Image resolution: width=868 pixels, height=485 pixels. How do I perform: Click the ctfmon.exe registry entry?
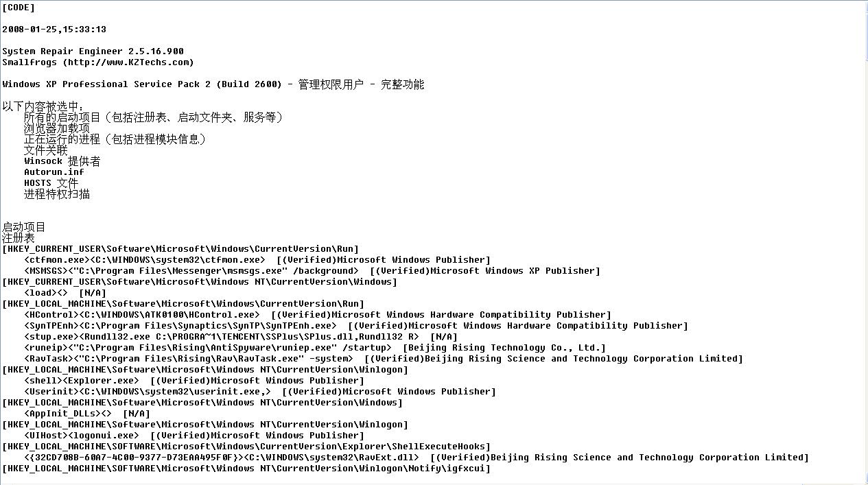257,260
